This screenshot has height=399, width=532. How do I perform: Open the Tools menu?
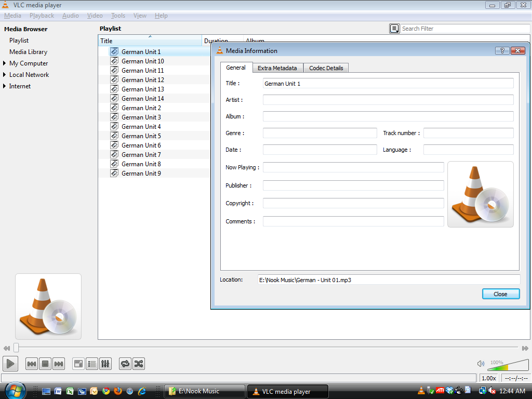(x=118, y=16)
